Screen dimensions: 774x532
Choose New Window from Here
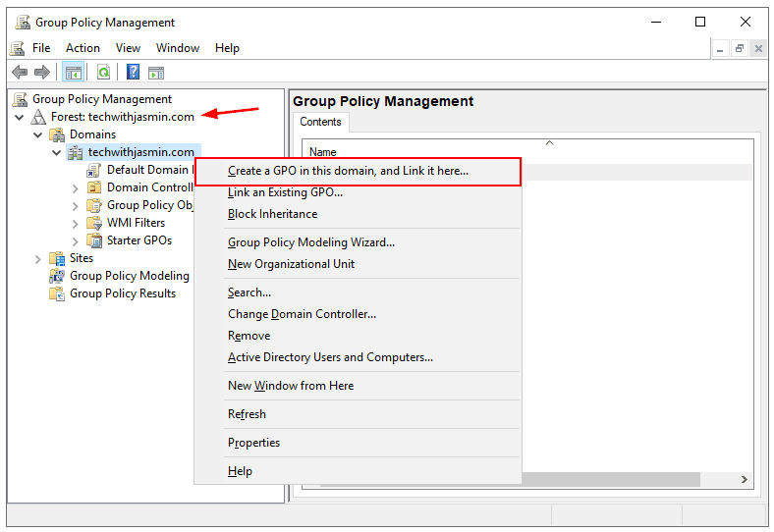pos(358,386)
